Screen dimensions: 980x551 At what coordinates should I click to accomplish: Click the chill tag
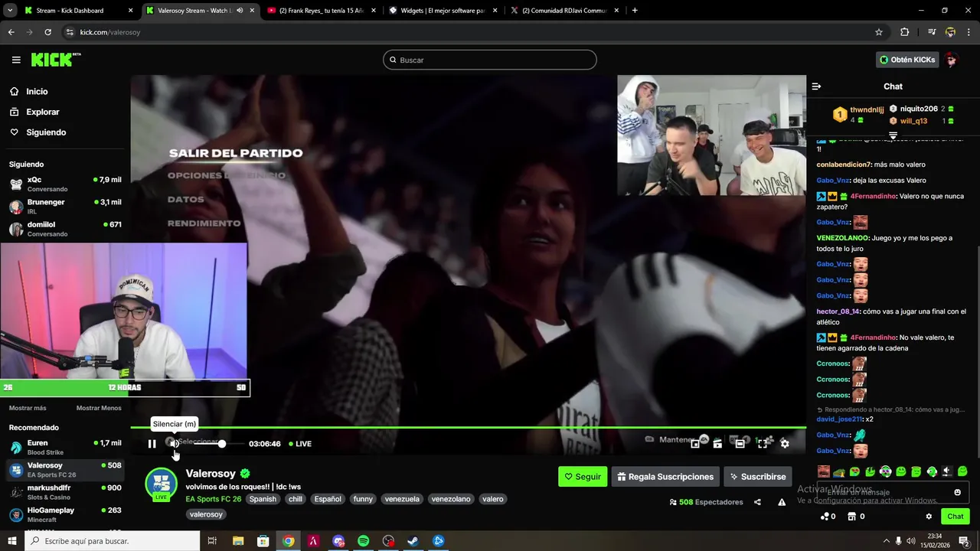(296, 499)
